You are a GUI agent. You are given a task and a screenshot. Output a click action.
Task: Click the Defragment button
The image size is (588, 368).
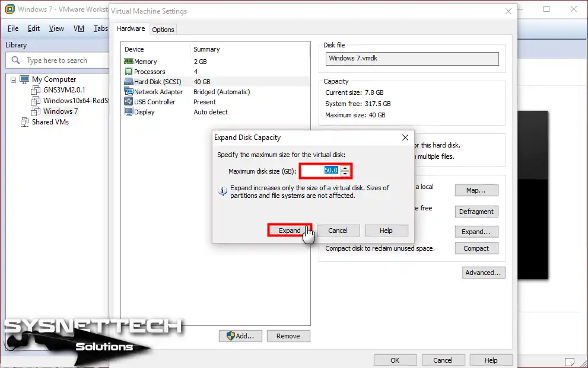click(x=476, y=211)
